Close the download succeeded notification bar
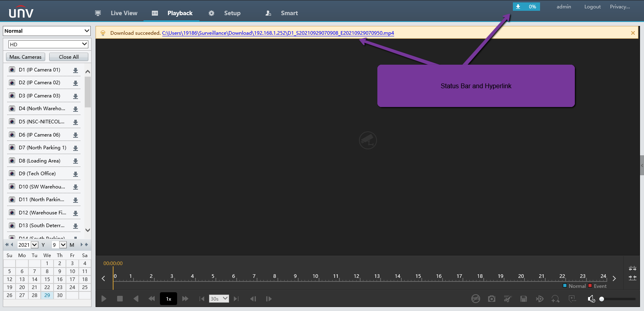The image size is (644, 311). click(x=633, y=33)
